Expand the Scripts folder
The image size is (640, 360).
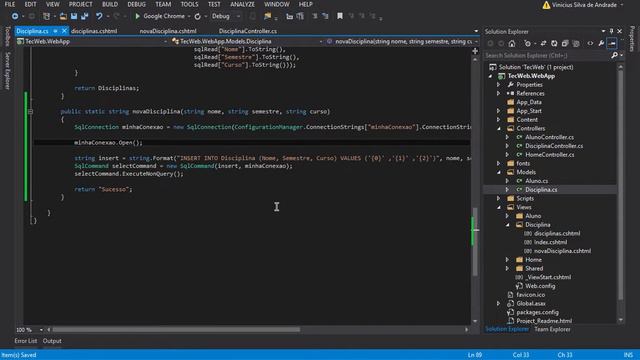point(498,198)
